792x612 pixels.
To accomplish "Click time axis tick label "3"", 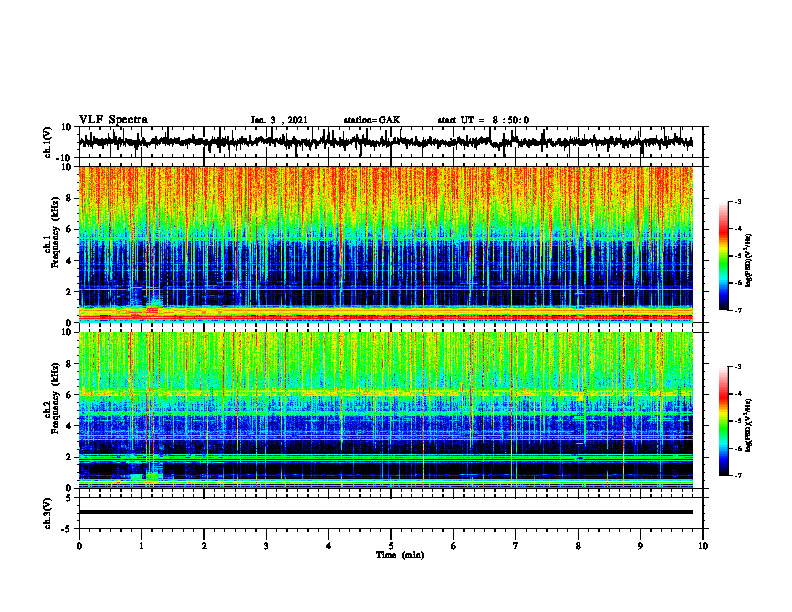I will pos(266,546).
